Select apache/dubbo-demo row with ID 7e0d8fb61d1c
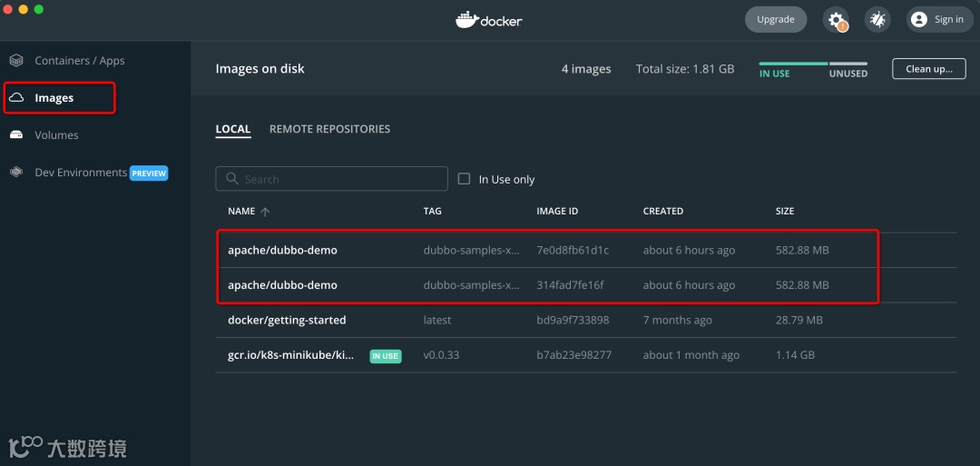The width and height of the screenshot is (980, 466). click(585, 250)
